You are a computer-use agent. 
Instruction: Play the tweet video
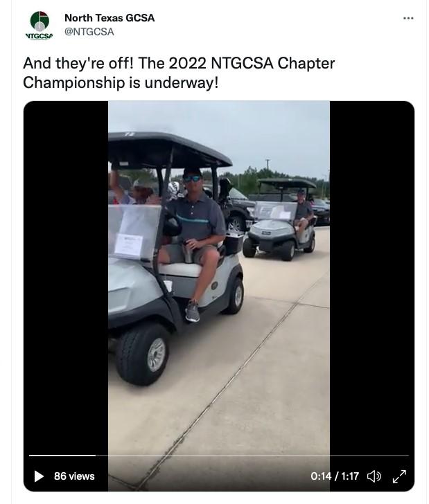pos(39,476)
